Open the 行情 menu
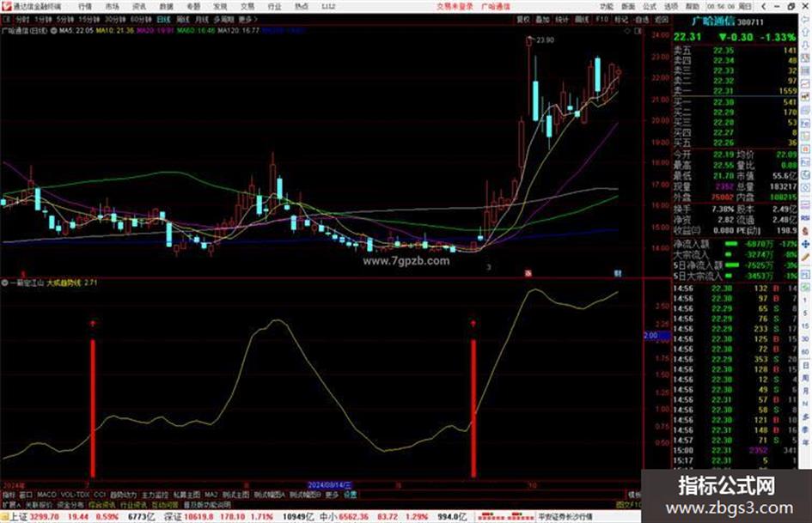The image size is (812, 523). click(x=85, y=6)
